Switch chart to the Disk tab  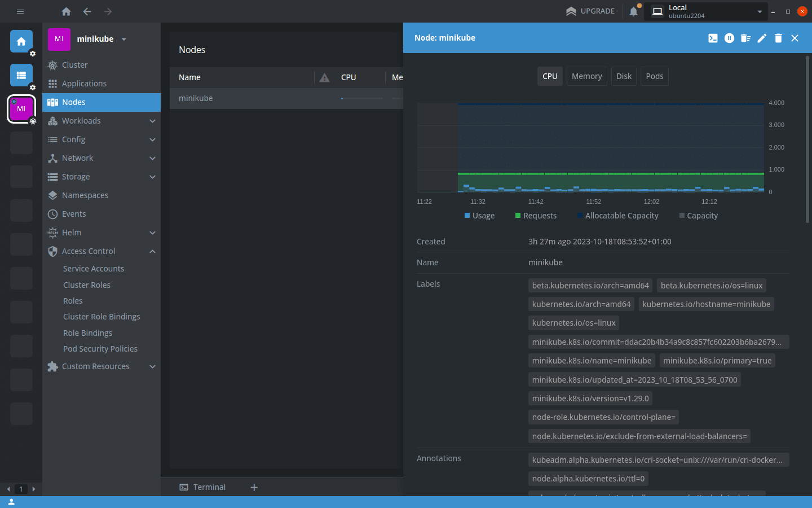(624, 76)
